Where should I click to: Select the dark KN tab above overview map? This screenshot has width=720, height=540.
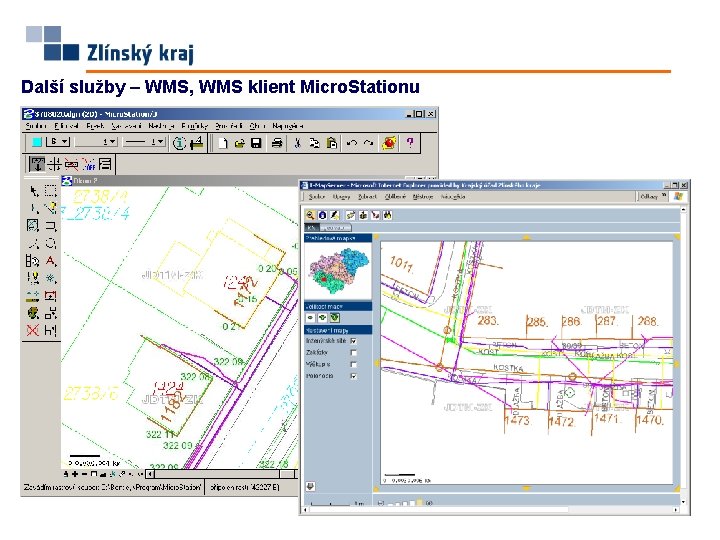tap(312, 227)
